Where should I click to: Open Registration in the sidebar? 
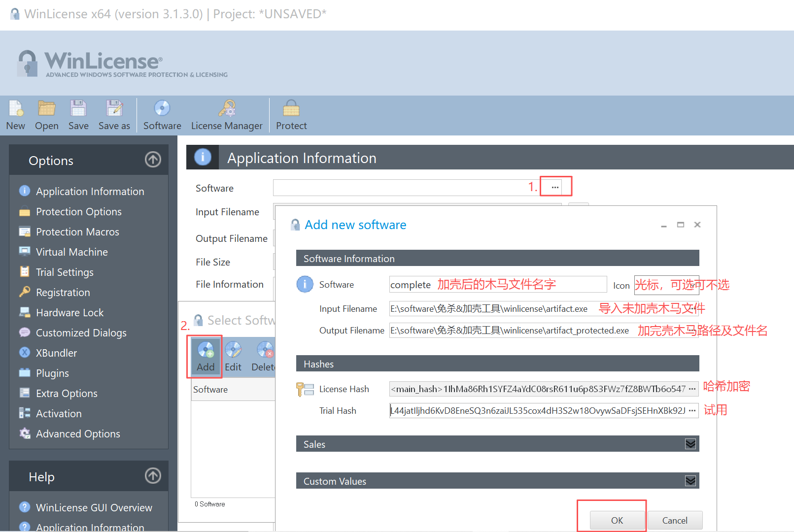(x=63, y=292)
